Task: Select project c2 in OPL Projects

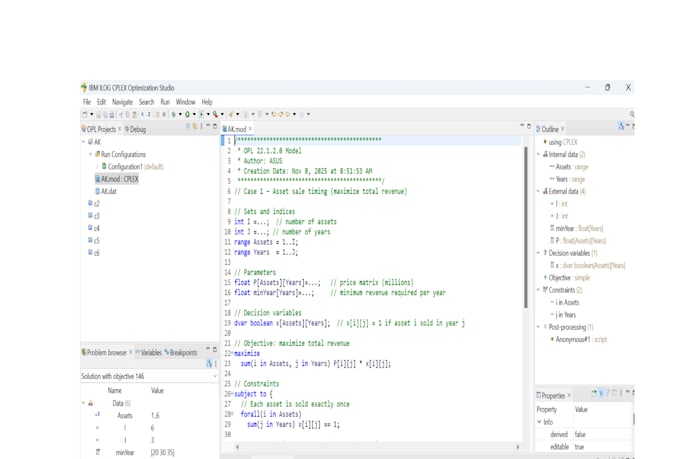Action: 94,203
